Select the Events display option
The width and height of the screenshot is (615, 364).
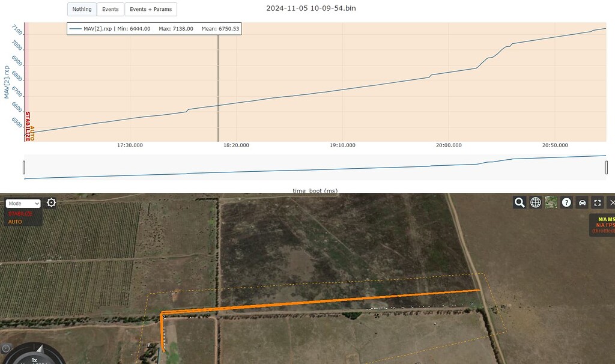pos(110,9)
